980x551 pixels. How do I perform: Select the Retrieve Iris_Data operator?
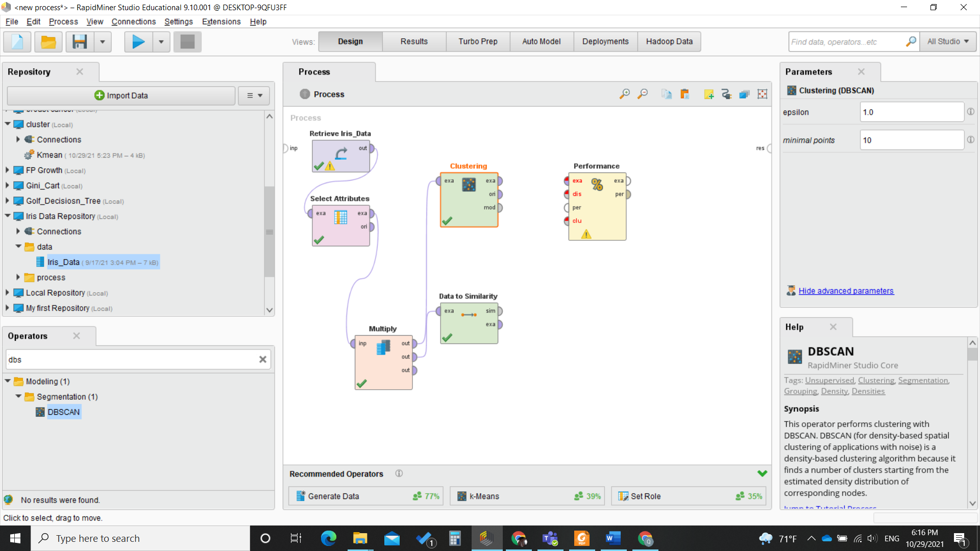[x=341, y=156]
